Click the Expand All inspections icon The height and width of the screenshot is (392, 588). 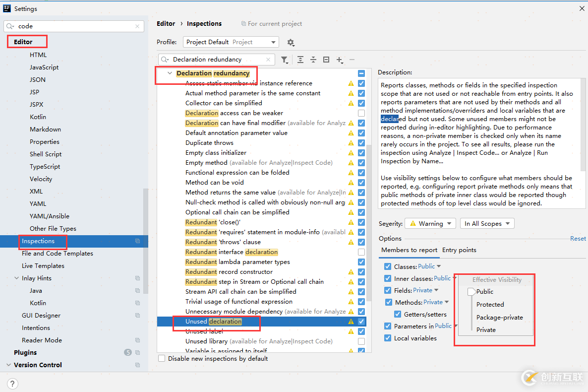[x=300, y=60]
